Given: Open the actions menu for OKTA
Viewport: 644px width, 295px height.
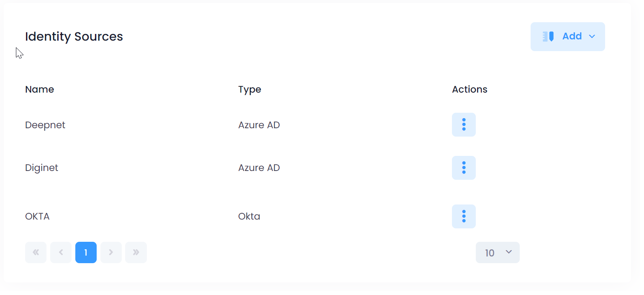Looking at the screenshot, I should click(x=464, y=216).
